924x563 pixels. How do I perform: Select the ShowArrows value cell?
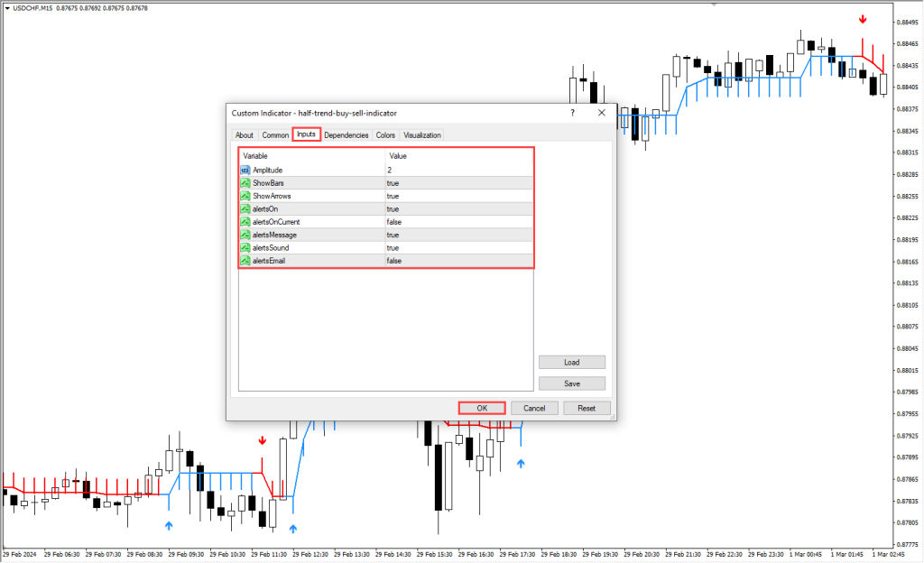(459, 196)
